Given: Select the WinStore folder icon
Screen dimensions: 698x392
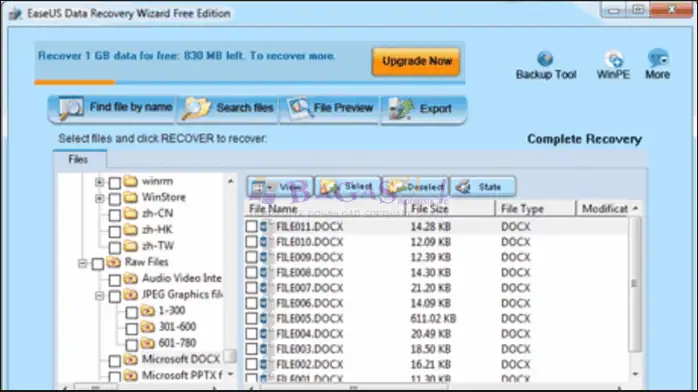Looking at the screenshot, I should pos(130,197).
